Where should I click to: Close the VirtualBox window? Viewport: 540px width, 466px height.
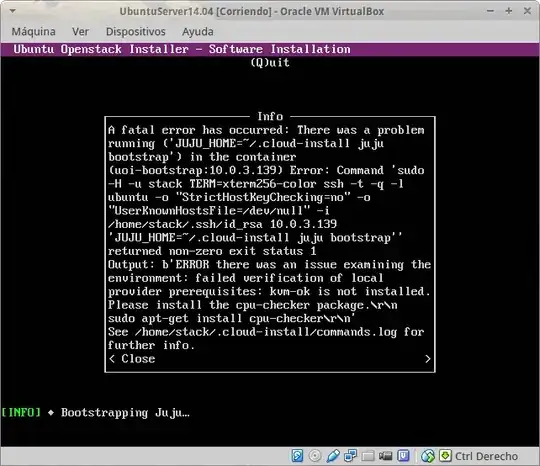coord(527,11)
